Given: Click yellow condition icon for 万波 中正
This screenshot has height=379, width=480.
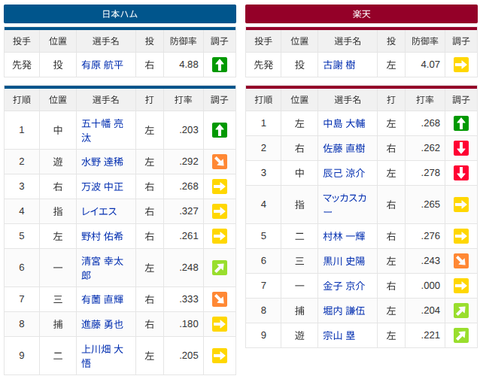Looking at the screenshot, I should pyautogui.click(x=220, y=186).
